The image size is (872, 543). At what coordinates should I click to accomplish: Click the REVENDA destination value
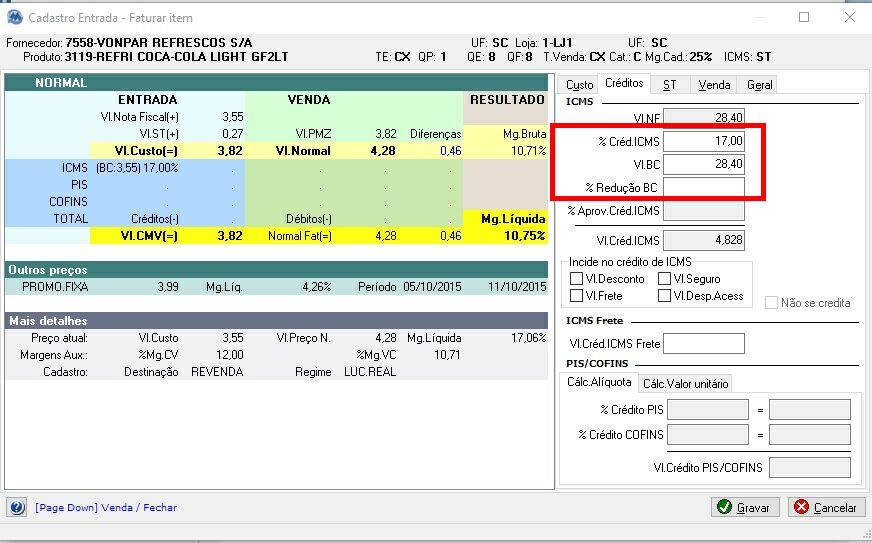click(217, 372)
